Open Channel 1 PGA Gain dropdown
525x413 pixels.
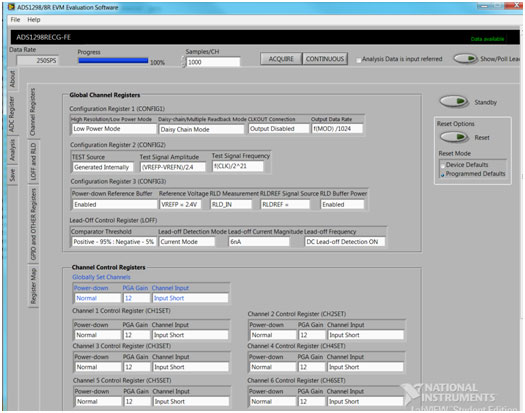[137, 335]
